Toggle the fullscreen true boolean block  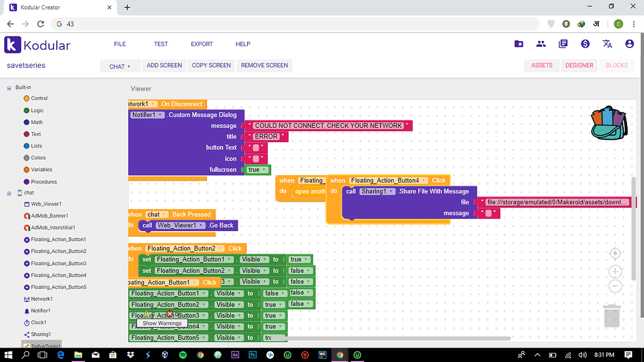pyautogui.click(x=257, y=169)
